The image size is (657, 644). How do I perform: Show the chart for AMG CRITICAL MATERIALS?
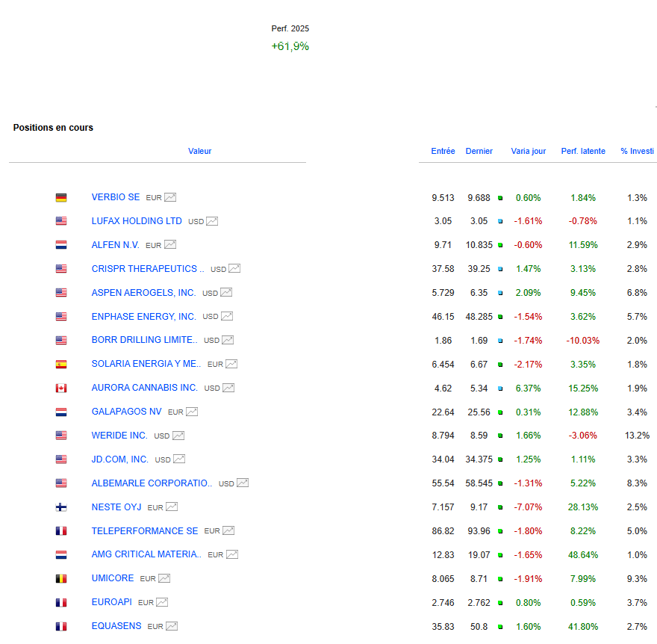pos(232,554)
